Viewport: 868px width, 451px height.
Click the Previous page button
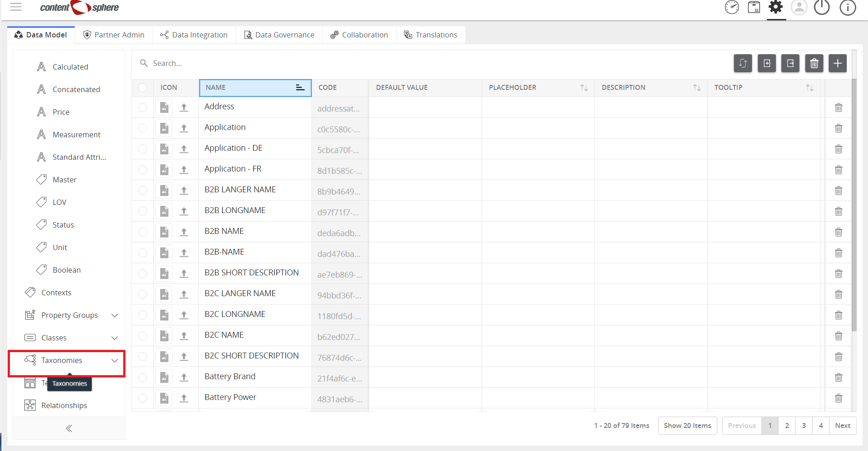[742, 426]
